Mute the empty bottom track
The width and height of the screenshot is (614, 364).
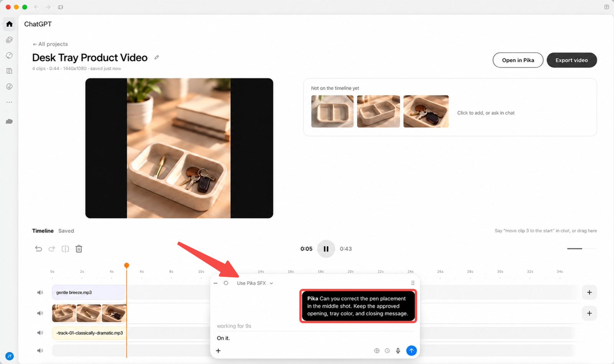point(40,350)
